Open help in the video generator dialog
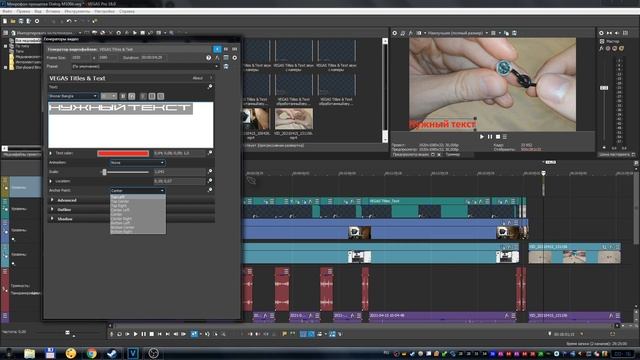The height and width of the screenshot is (360, 640). point(209,58)
